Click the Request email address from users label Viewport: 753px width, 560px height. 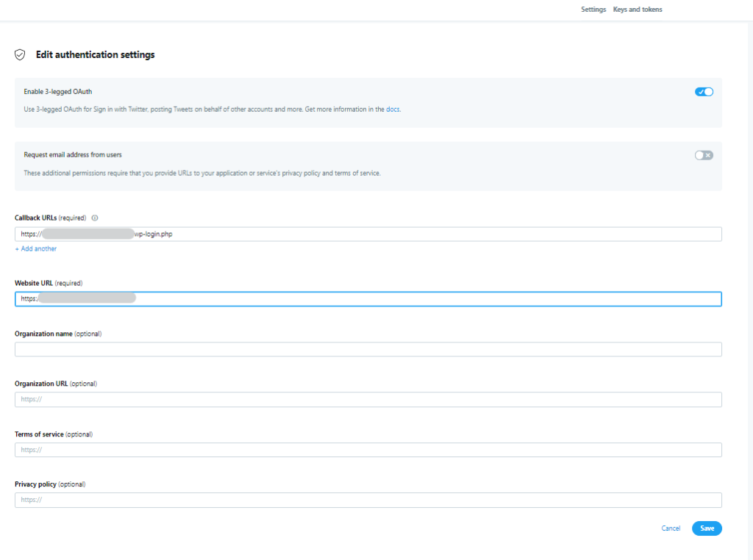[x=73, y=155]
